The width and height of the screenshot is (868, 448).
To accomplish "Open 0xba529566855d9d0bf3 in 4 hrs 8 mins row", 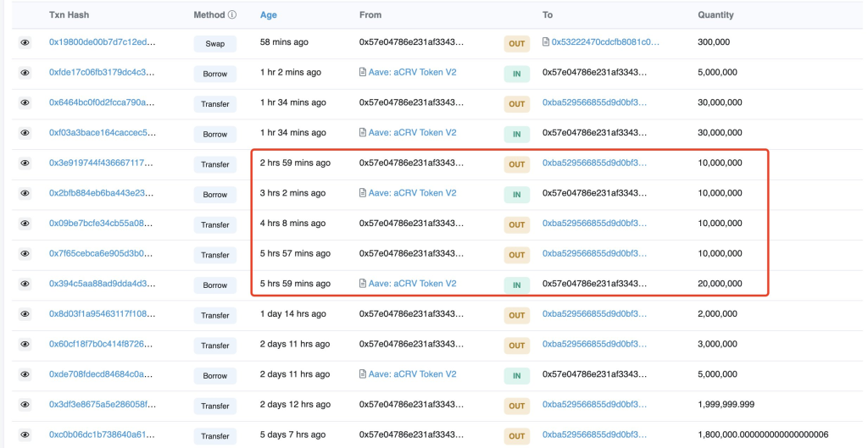I will coord(594,224).
